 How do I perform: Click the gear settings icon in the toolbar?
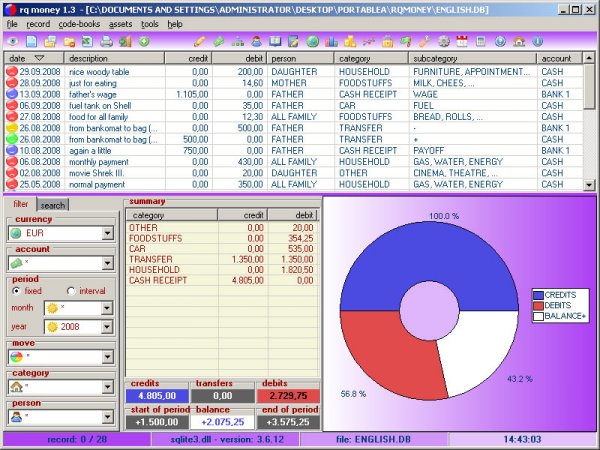(443, 41)
